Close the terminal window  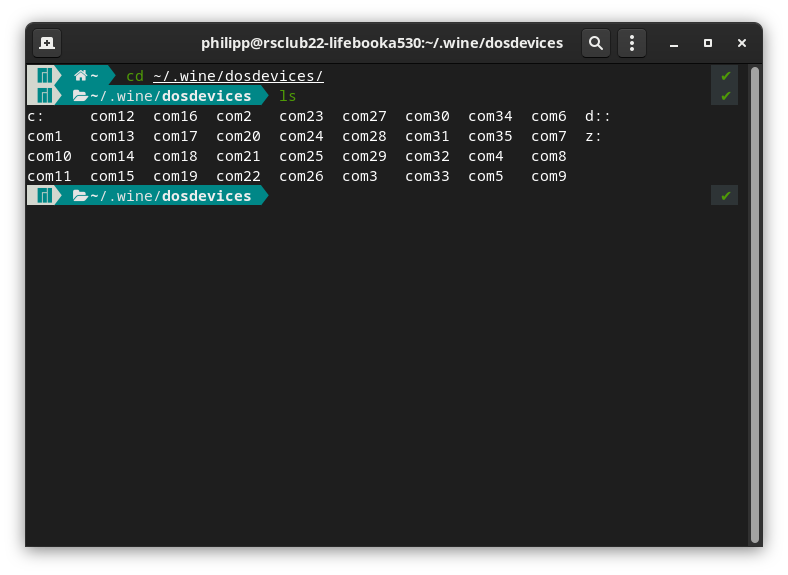coord(742,43)
